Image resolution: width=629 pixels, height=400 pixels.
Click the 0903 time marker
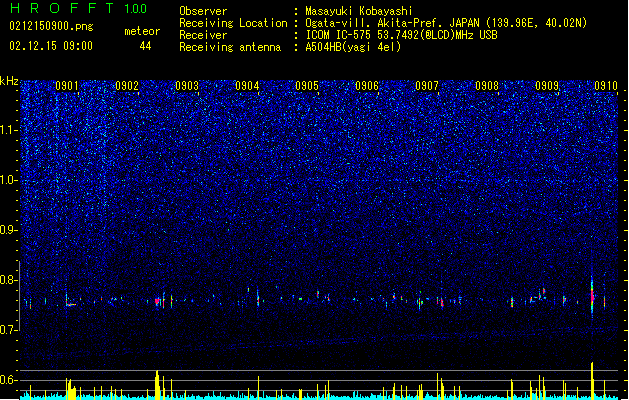click(187, 86)
